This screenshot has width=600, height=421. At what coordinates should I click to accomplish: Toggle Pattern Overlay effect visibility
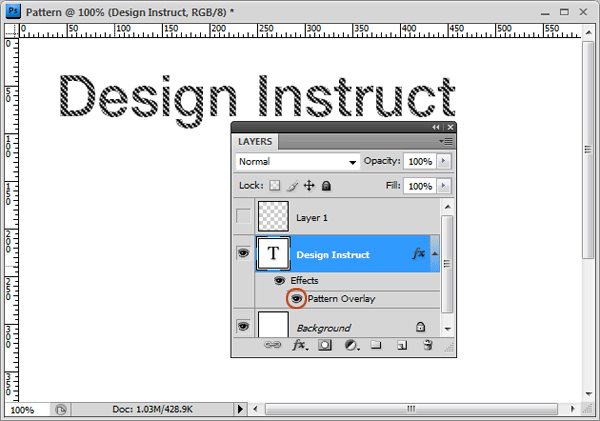296,299
